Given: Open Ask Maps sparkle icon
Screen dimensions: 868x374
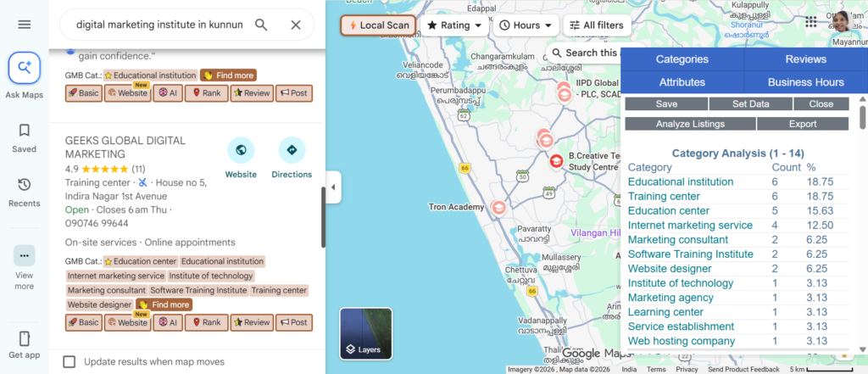Looking at the screenshot, I should pos(25,68).
